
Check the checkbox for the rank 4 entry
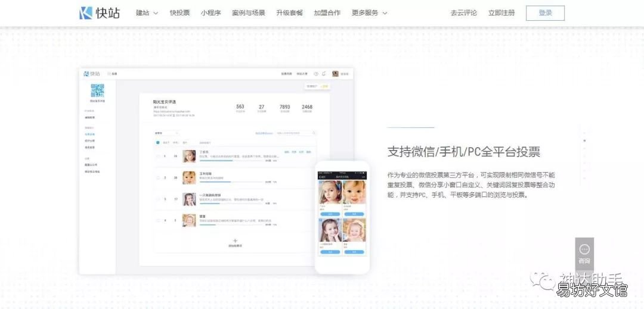(x=158, y=220)
